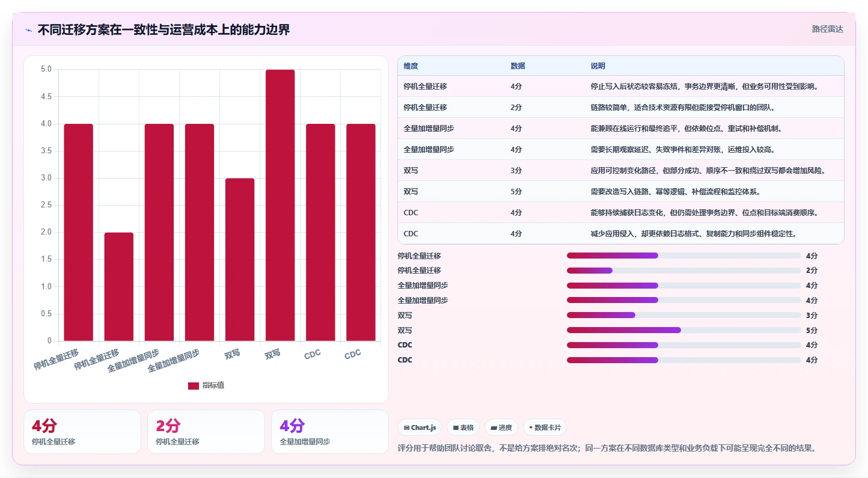Screen dimensions: 868x478
Task: Click the text starting 停止写入后状态较容易冻结
Action: coord(704,87)
